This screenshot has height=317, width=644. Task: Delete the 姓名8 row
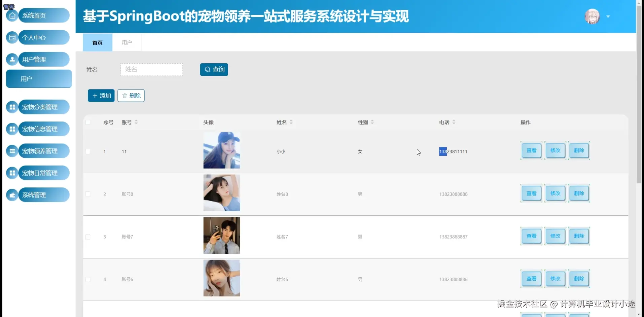[579, 193]
